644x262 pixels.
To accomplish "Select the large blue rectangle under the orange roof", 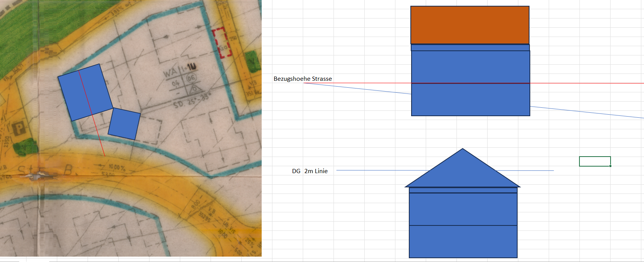I will coord(470,100).
